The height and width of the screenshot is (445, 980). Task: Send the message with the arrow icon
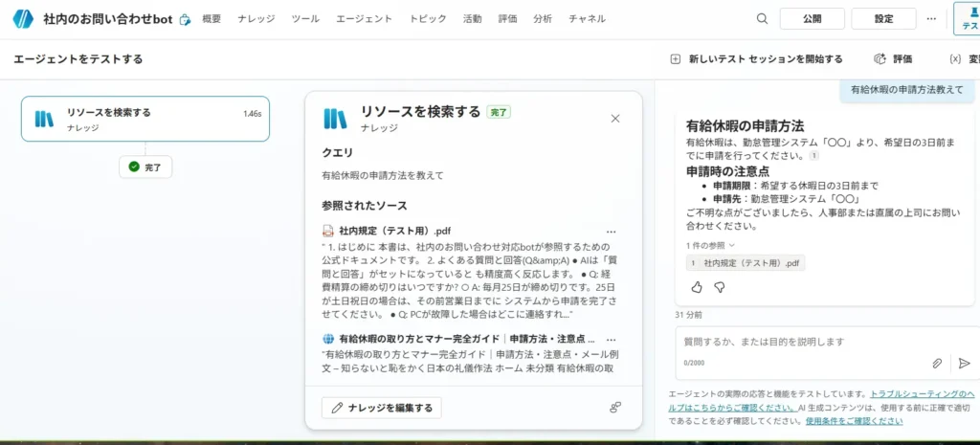[964, 363]
